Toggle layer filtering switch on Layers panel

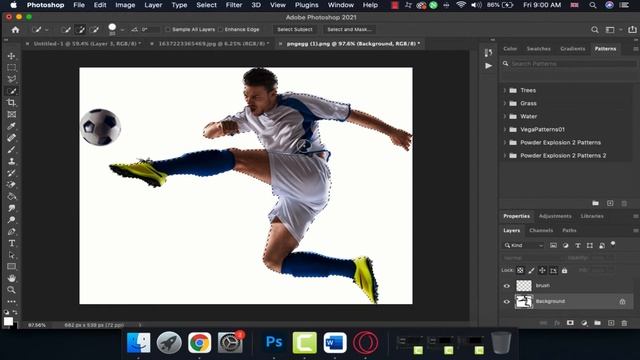tap(613, 244)
